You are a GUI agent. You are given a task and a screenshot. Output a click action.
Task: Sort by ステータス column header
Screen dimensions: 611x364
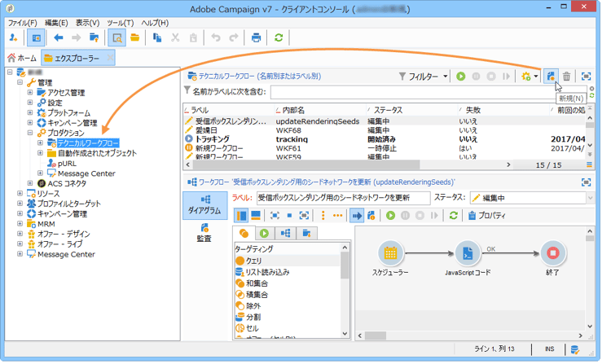(412, 110)
